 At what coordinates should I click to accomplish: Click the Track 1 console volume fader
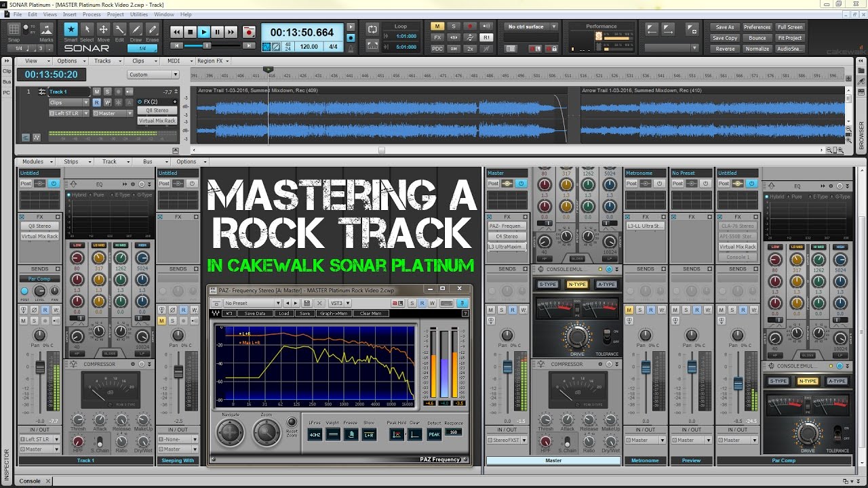pos(40,367)
